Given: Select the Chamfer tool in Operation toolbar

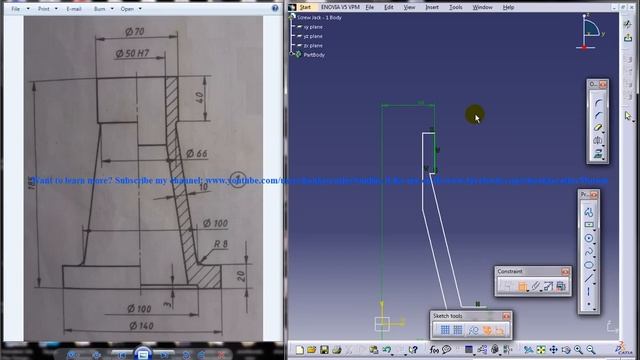Looking at the screenshot, I should click(x=598, y=115).
